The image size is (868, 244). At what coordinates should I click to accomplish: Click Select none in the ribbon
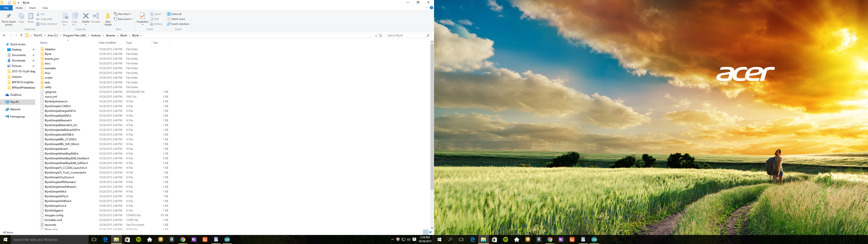[x=176, y=19]
